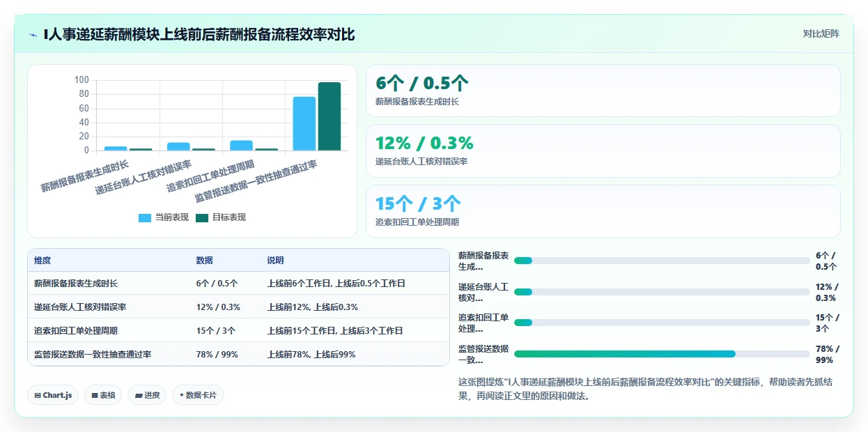868x432 pixels.
Task: Open the 15个 / 3个 data card
Action: coord(603,211)
